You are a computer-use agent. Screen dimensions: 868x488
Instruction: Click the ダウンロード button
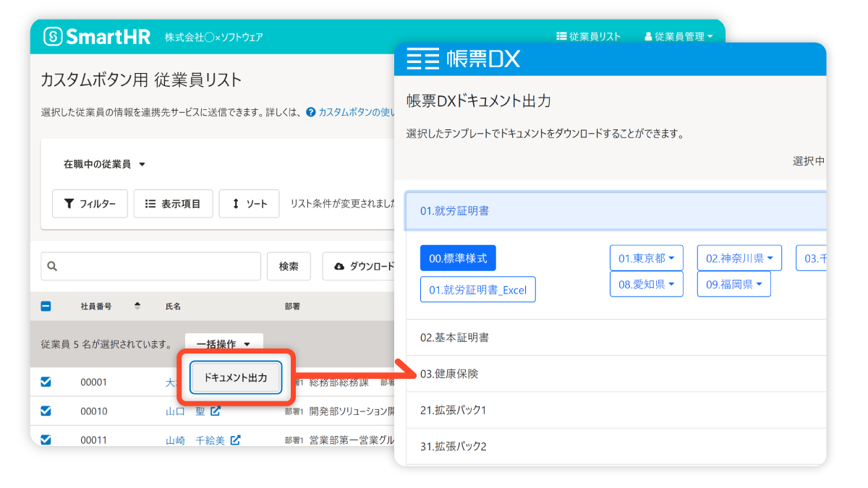(x=359, y=266)
